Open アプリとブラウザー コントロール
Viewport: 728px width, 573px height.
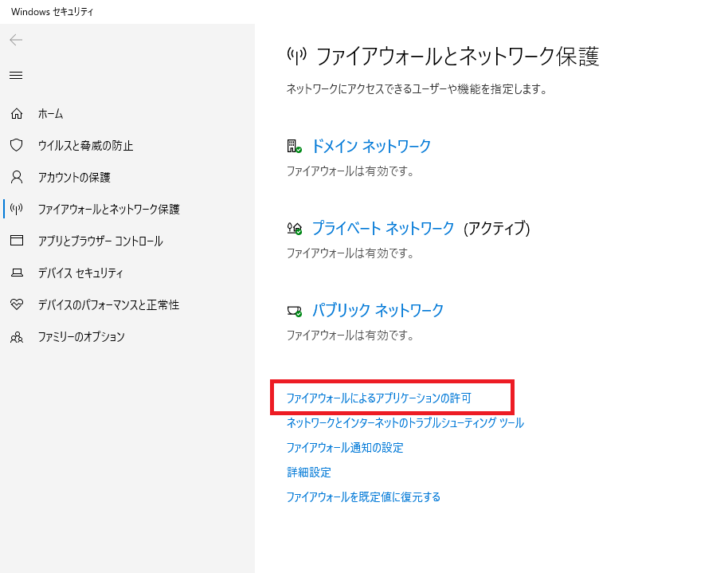click(x=100, y=241)
